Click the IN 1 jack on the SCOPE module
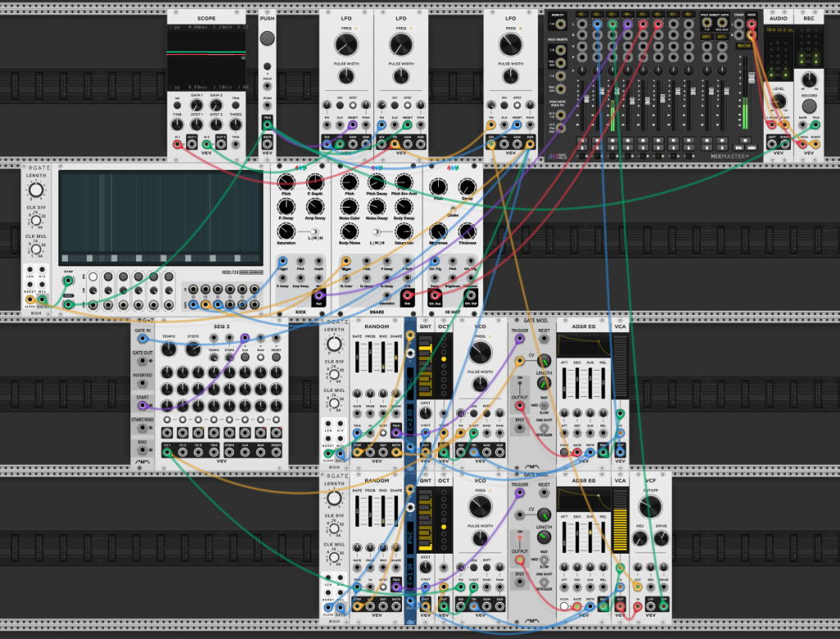 coord(177,144)
